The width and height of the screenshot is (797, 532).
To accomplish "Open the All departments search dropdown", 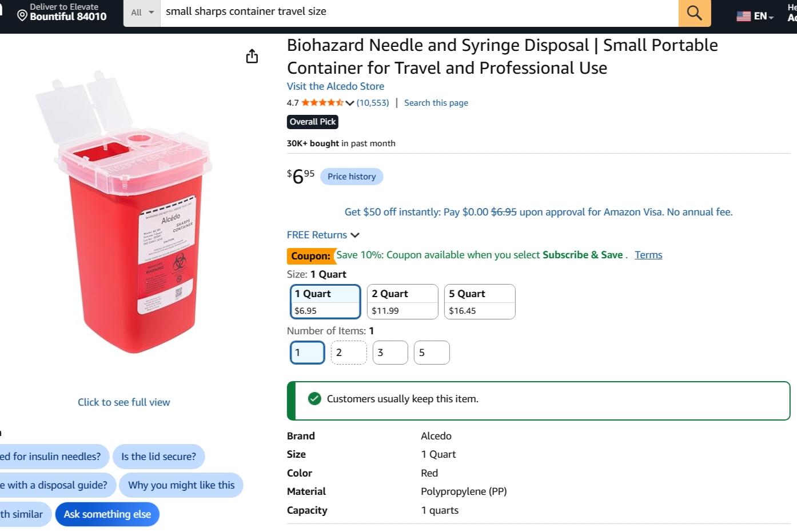I will (x=142, y=13).
